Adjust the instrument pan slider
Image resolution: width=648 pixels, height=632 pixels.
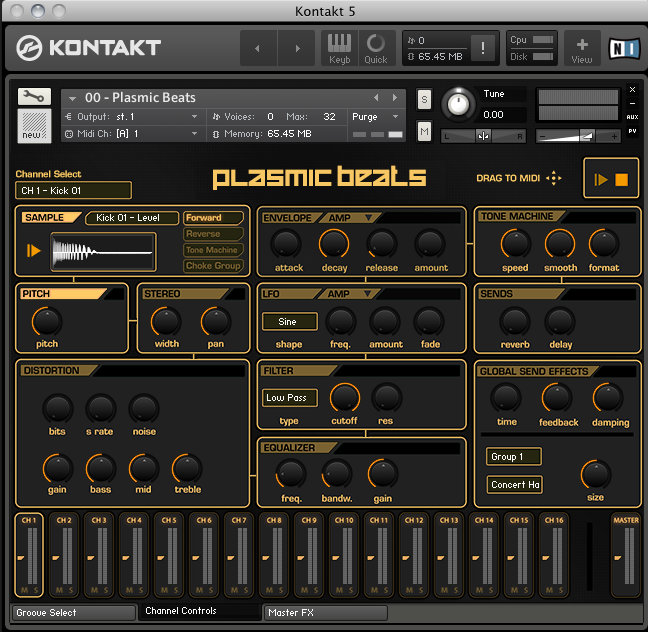point(484,136)
